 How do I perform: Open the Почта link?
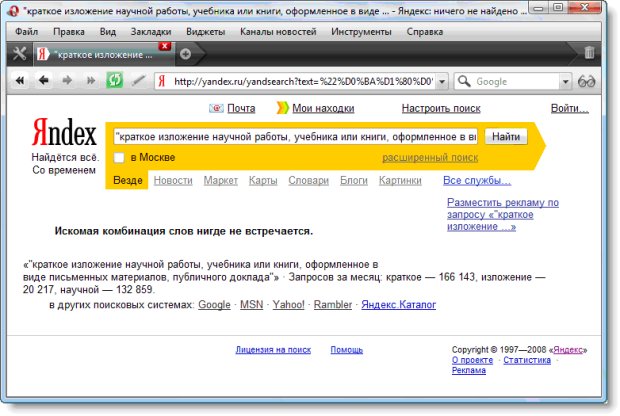pos(241,108)
